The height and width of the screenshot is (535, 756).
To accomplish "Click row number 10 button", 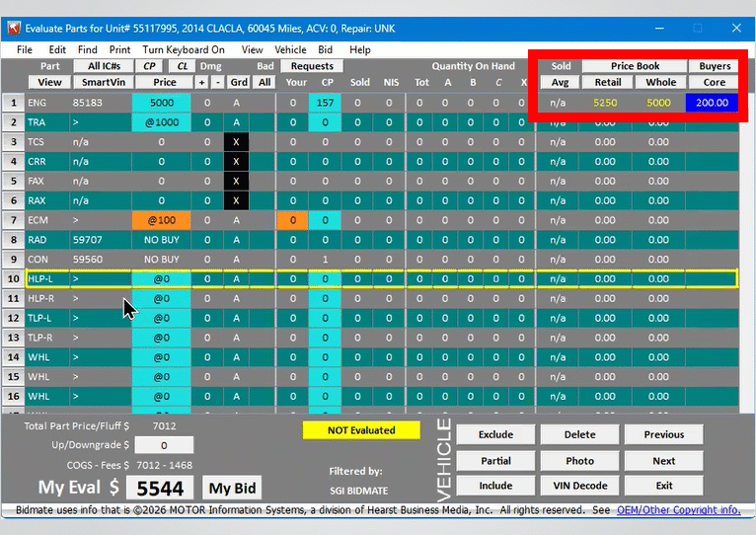I will click(14, 278).
